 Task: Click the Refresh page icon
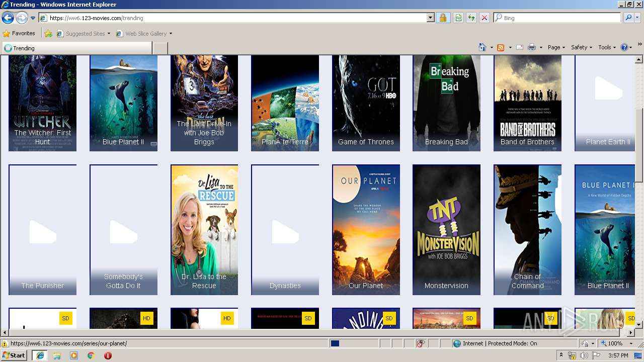[x=471, y=18]
